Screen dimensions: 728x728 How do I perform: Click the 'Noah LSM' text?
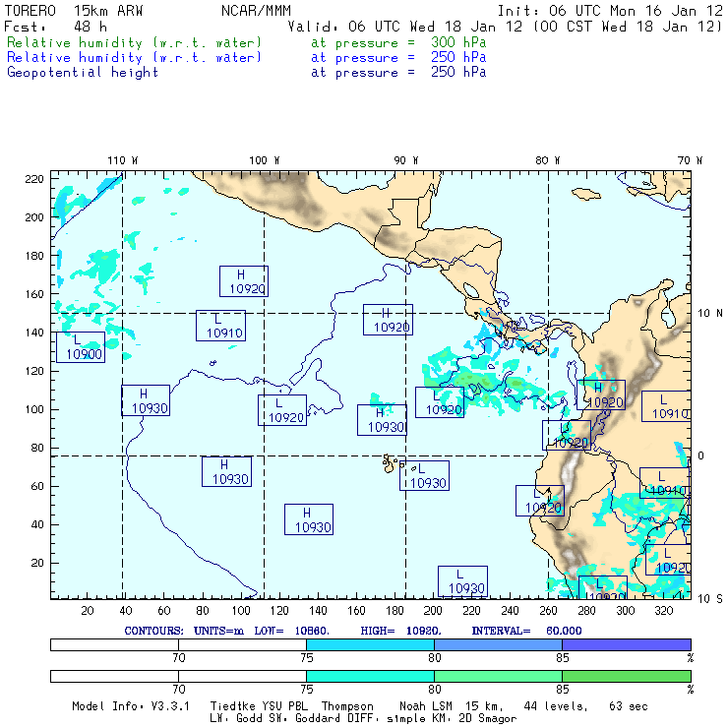coord(426,706)
